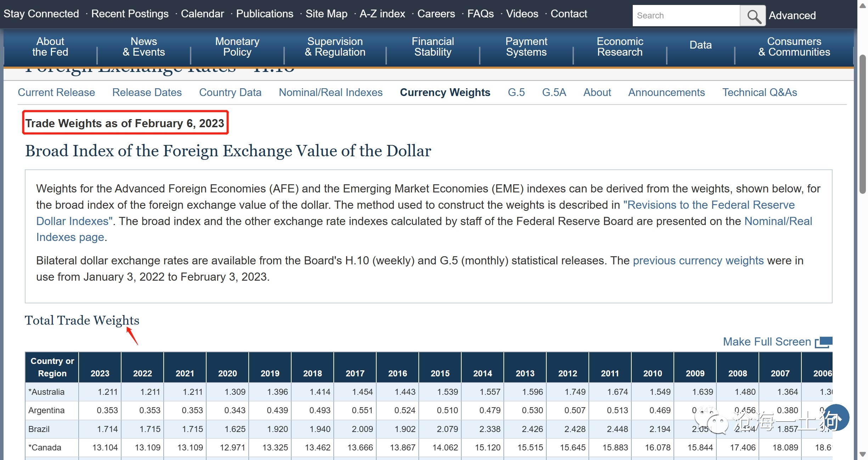Switch to the Nominal/Real Indexes tab

[x=331, y=92]
